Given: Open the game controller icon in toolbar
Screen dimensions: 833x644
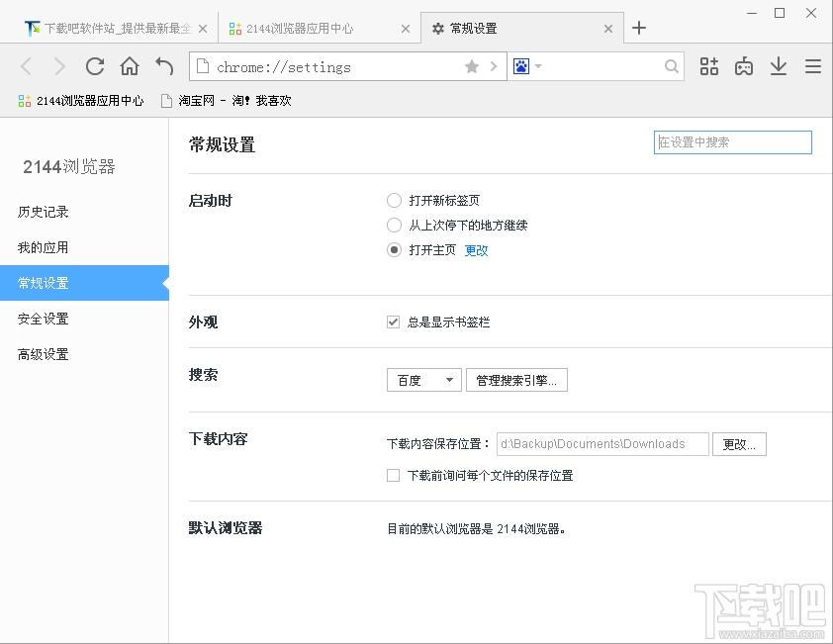Looking at the screenshot, I should click(x=744, y=66).
